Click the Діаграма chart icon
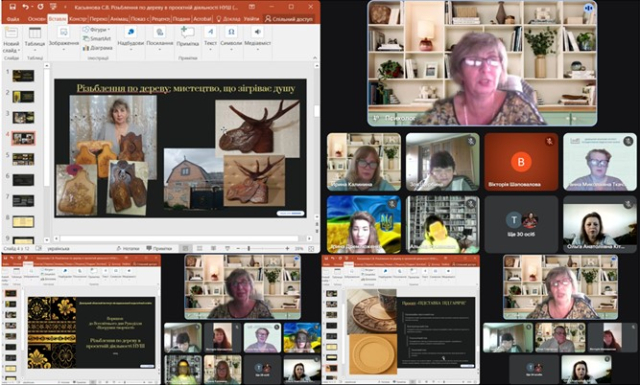The height and width of the screenshot is (385, 640). tap(98, 48)
